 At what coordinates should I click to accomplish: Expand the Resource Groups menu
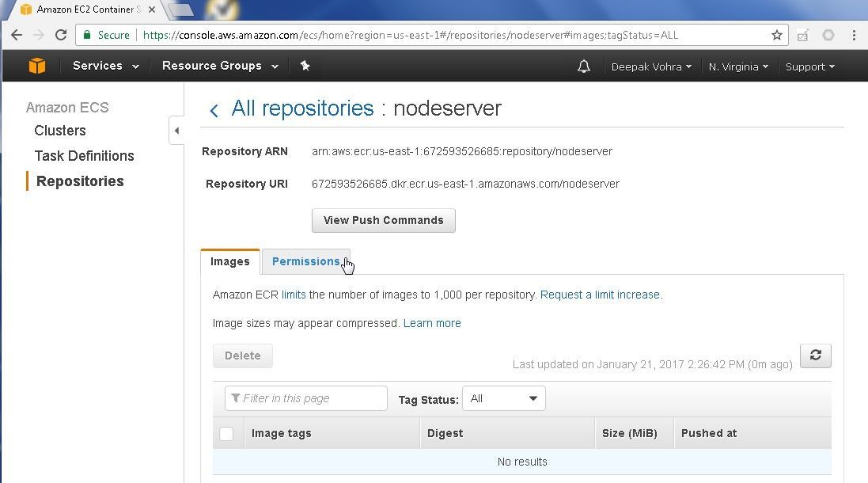pos(220,66)
